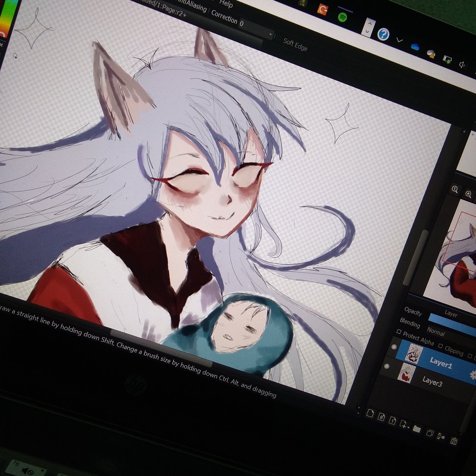Add a new 8-bit layer
Screen dimensions: 476x476
pyautogui.click(x=382, y=417)
